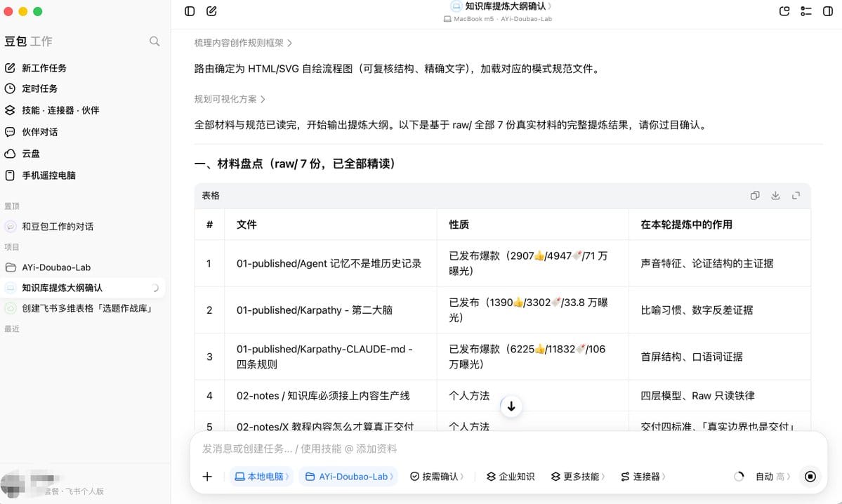842x504 pixels.
Task: Open the top-right task list icon
Action: pos(806,11)
